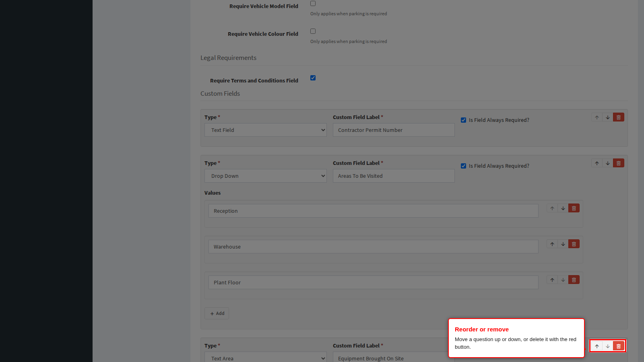Toggle Require Vehicle Colour Field checkbox
The image size is (644, 362).
pos(313,31)
